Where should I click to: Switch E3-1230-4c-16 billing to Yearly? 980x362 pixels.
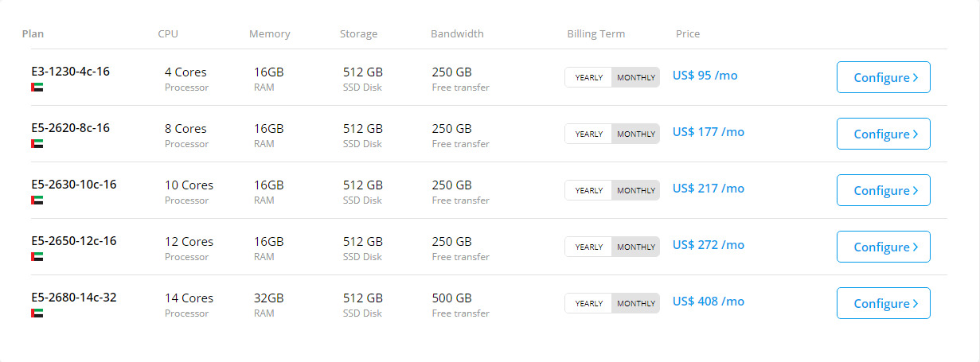point(588,77)
